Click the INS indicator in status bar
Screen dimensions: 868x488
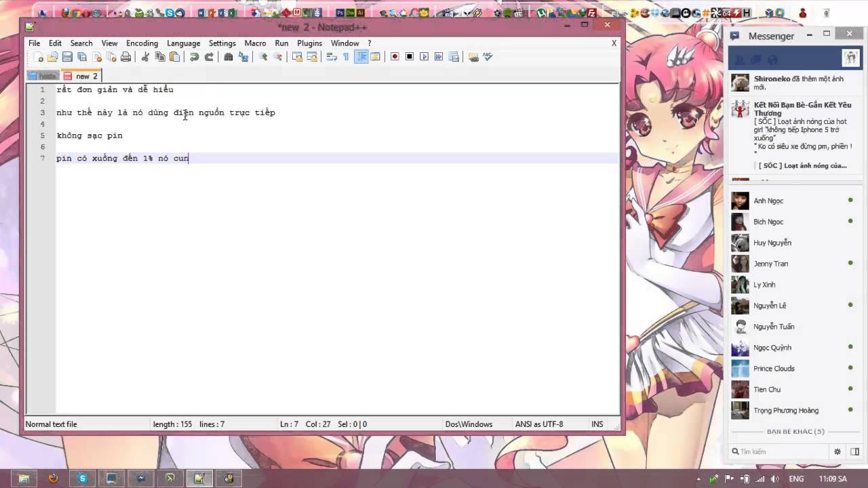point(597,424)
